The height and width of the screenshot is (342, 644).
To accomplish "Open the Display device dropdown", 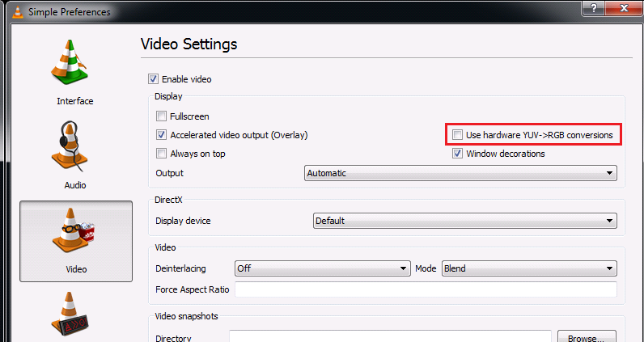I will click(x=464, y=221).
